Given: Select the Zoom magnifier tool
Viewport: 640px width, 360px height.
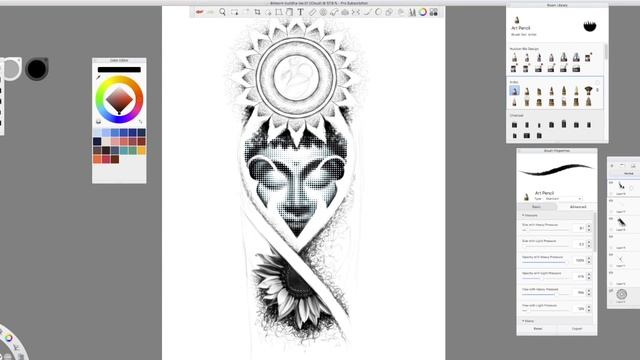Looking at the screenshot, I should [222, 12].
